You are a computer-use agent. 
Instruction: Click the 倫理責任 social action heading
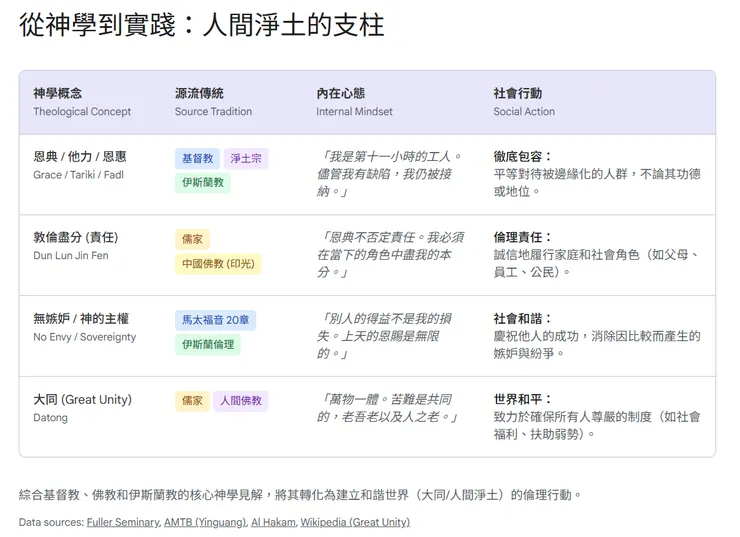pyautogui.click(x=522, y=237)
